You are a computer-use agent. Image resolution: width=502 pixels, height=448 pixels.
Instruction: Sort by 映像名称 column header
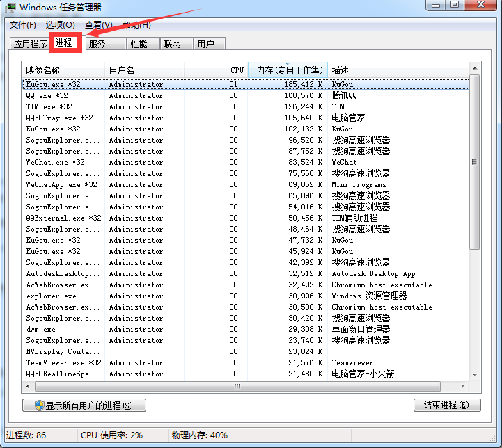pyautogui.click(x=63, y=70)
